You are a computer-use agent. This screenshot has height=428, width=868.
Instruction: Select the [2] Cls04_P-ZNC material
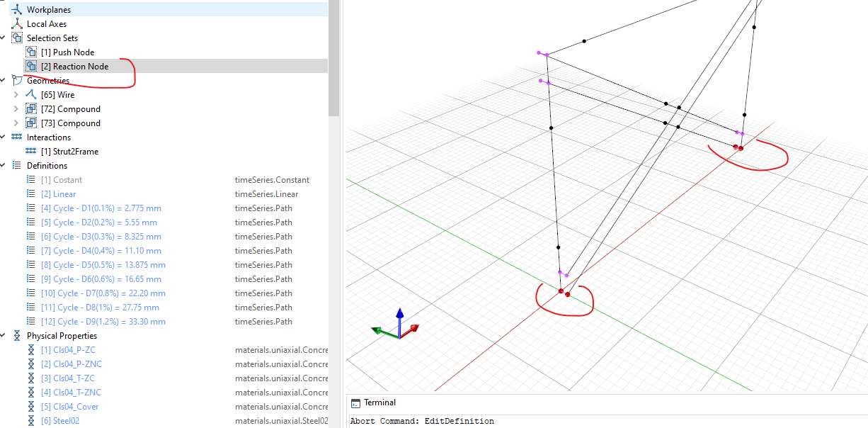tap(71, 364)
